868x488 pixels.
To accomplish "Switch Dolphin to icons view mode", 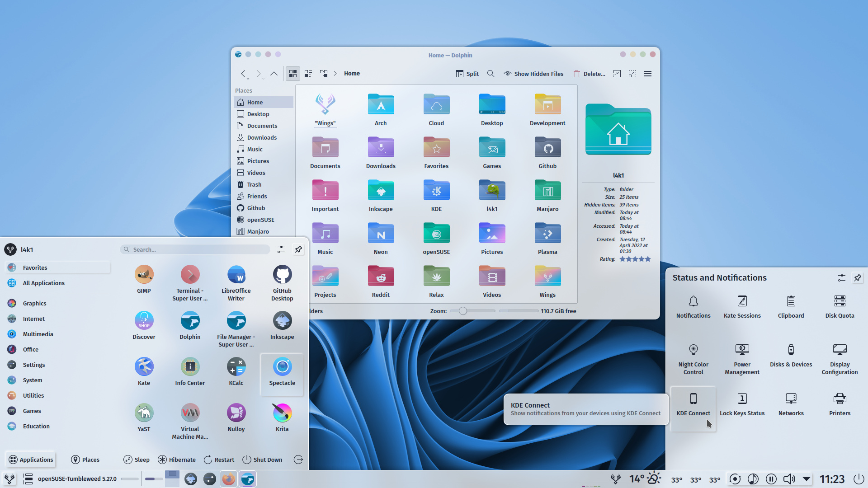I will [293, 74].
